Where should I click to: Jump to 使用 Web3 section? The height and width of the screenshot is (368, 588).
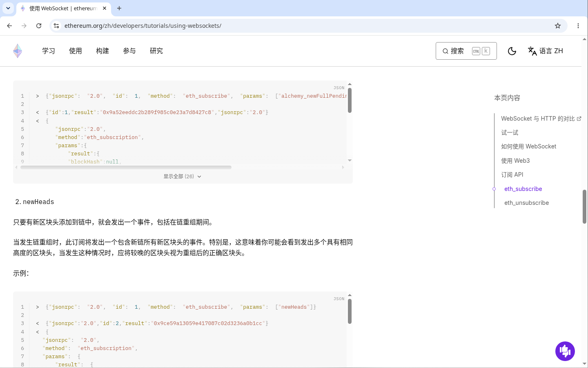coord(515,161)
